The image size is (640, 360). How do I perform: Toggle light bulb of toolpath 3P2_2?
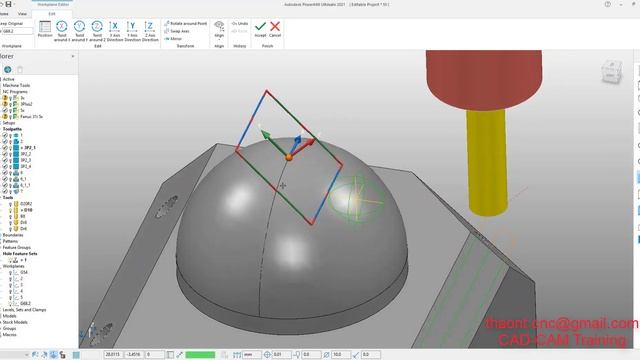pos(11,154)
